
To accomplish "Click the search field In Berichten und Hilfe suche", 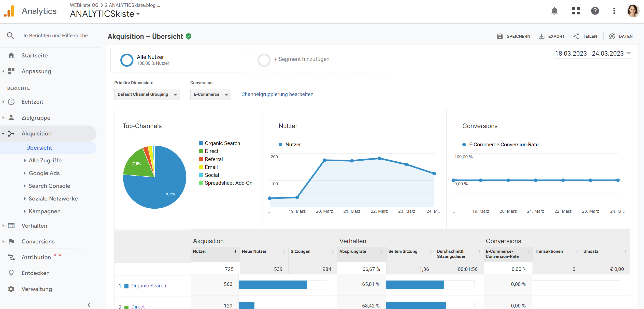I will point(55,36).
